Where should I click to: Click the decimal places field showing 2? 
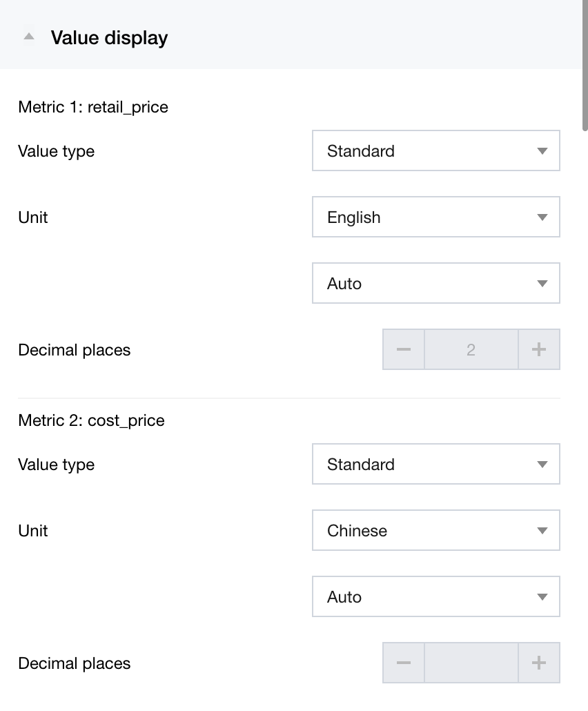tap(471, 349)
